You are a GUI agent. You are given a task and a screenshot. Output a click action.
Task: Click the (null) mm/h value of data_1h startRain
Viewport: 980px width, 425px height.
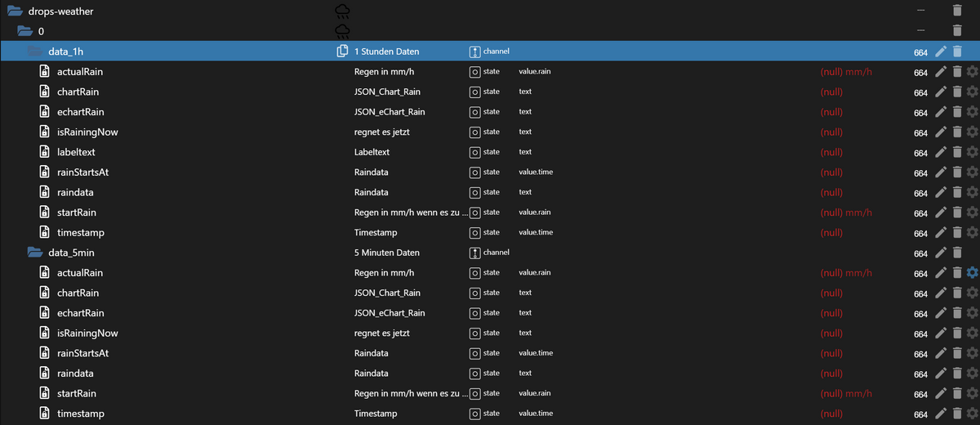(x=846, y=212)
